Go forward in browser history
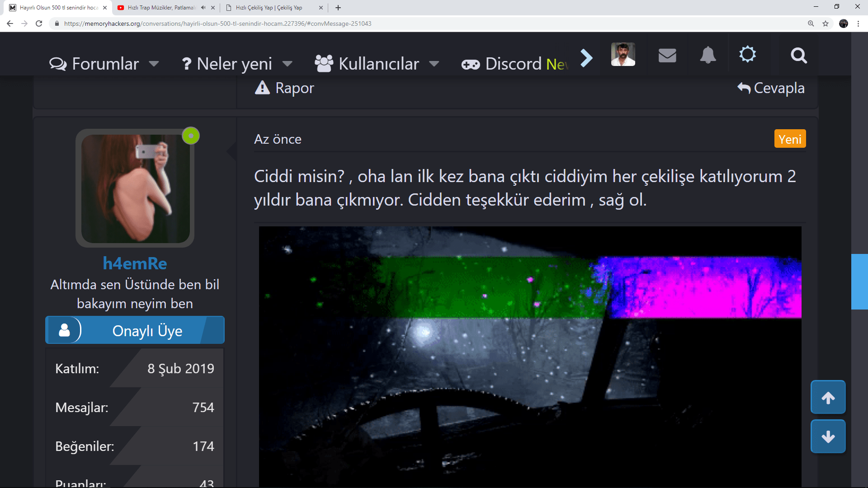Viewport: 868px width, 488px height. point(24,23)
